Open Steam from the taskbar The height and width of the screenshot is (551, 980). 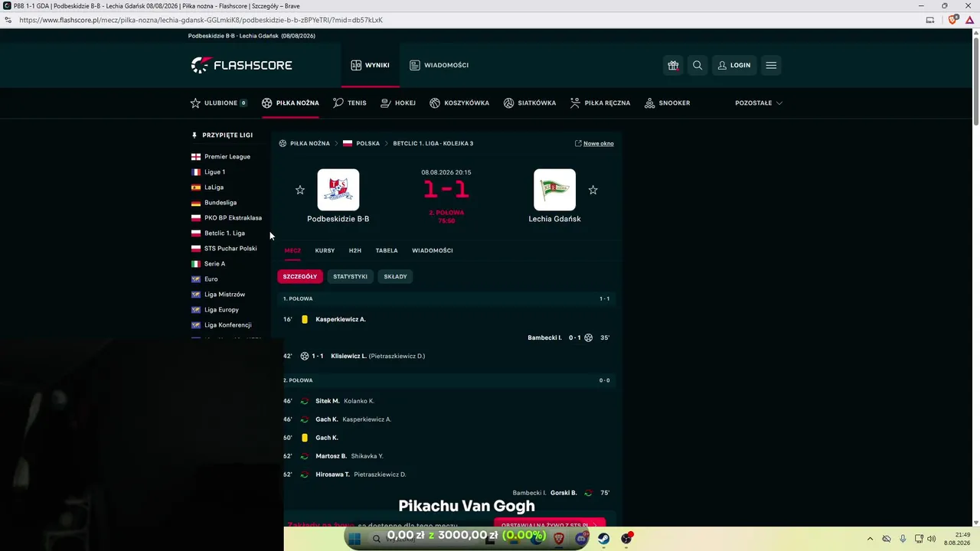(603, 539)
